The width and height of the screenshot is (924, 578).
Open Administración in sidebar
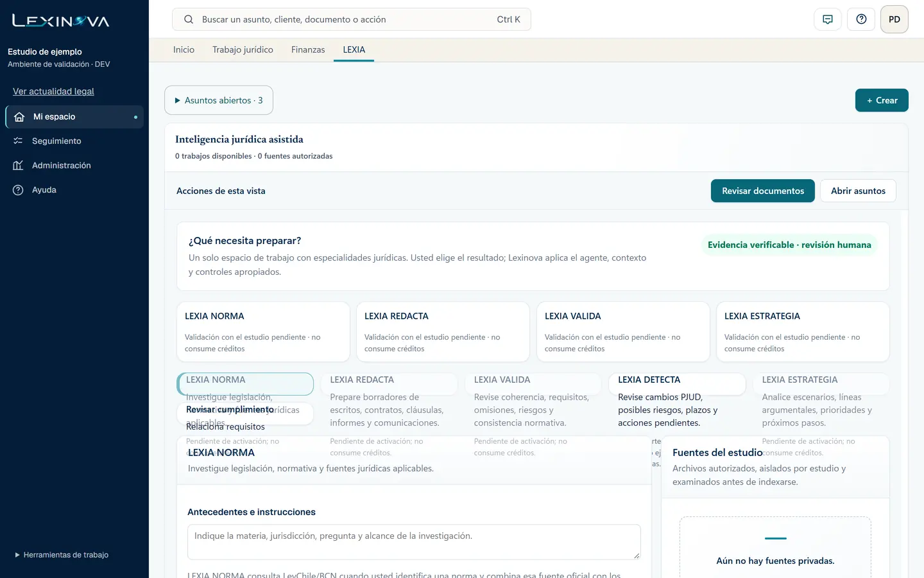tap(74, 165)
